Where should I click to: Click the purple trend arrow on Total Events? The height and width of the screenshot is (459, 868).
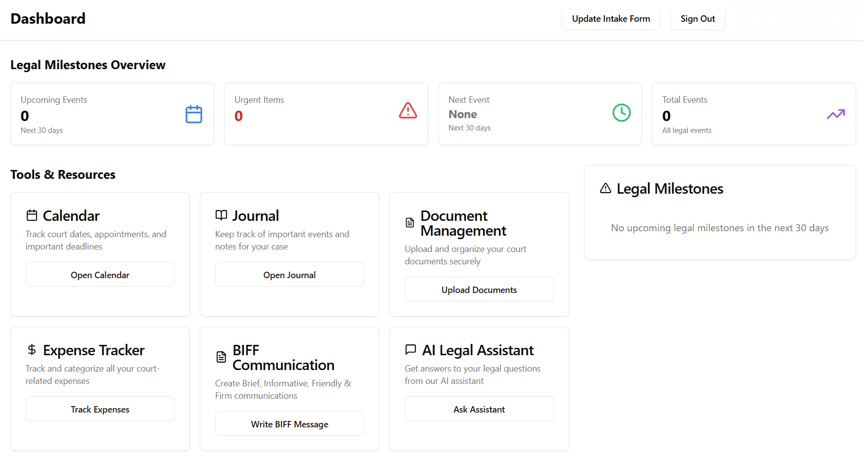835,114
